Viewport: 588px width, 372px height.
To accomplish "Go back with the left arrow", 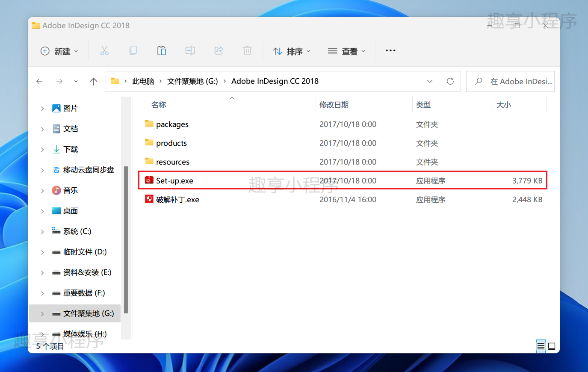I will [x=39, y=81].
